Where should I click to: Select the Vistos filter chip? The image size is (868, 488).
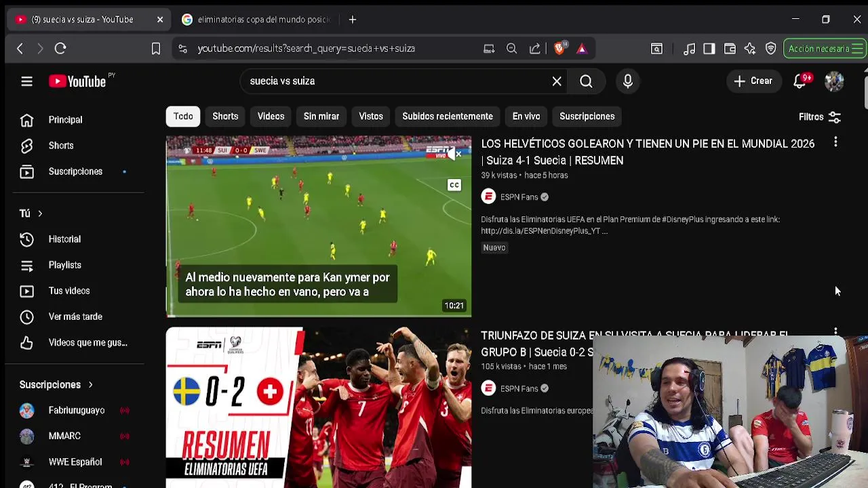point(371,117)
